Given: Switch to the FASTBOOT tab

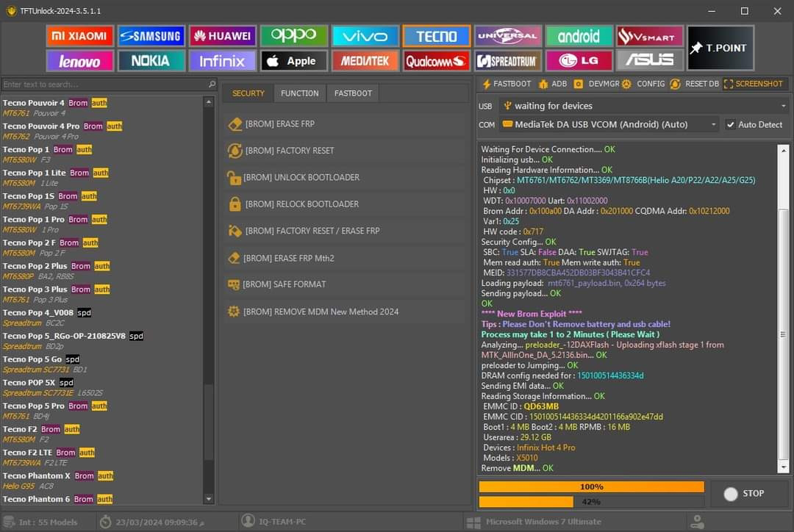Looking at the screenshot, I should (353, 93).
